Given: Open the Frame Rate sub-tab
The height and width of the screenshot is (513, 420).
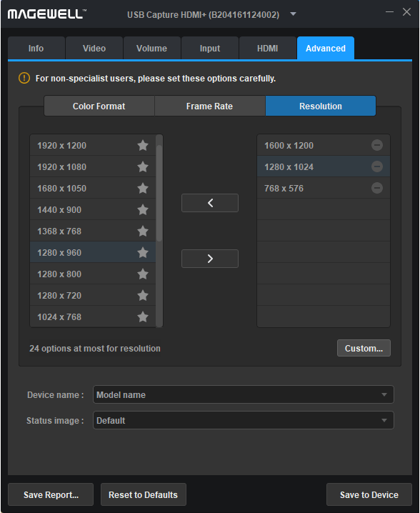Looking at the screenshot, I should (x=210, y=106).
